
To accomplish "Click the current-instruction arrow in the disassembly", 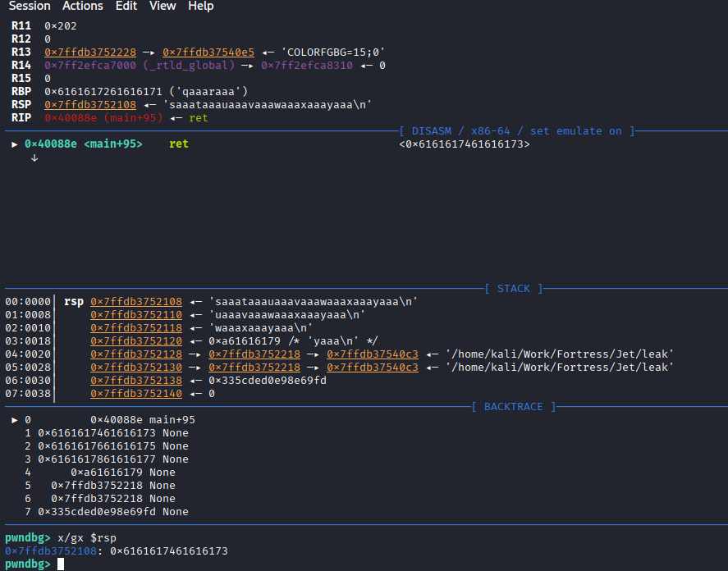I will point(15,144).
